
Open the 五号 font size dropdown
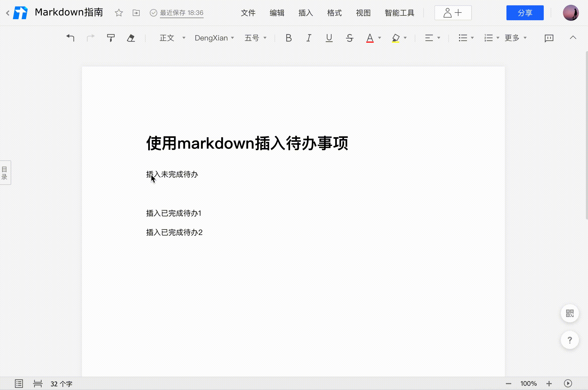coord(255,38)
